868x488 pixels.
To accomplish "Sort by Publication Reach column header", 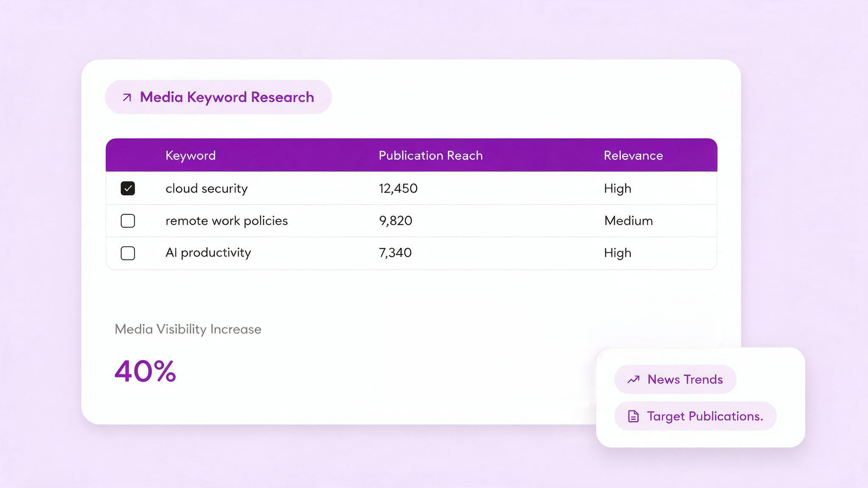I will click(x=431, y=156).
